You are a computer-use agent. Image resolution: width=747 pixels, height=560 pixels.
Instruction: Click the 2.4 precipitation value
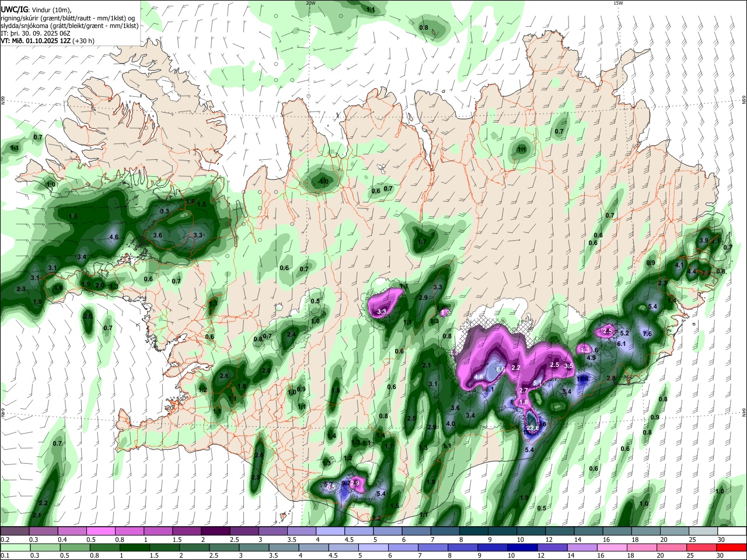pos(291,334)
